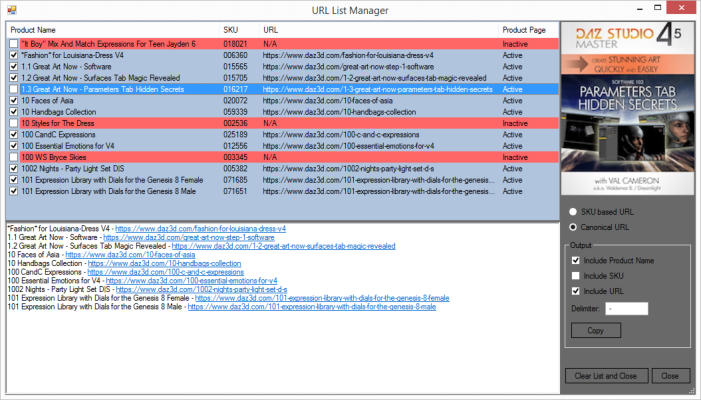The width and height of the screenshot is (701, 400).
Task: Select the SKU based URL option
Action: [571, 212]
